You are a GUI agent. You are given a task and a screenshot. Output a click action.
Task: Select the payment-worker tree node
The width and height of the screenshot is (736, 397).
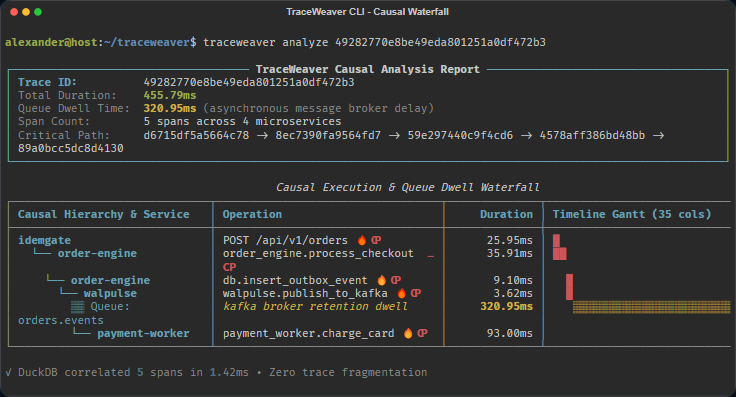click(x=143, y=333)
